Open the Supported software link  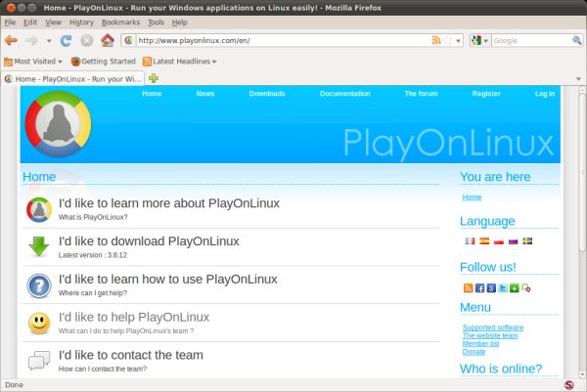pos(493,327)
